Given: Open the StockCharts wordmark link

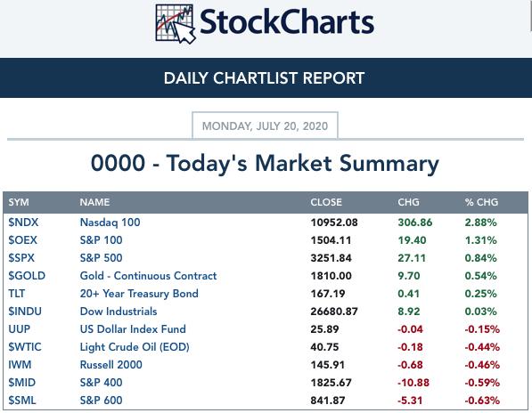Looking at the screenshot, I should pos(287,22).
